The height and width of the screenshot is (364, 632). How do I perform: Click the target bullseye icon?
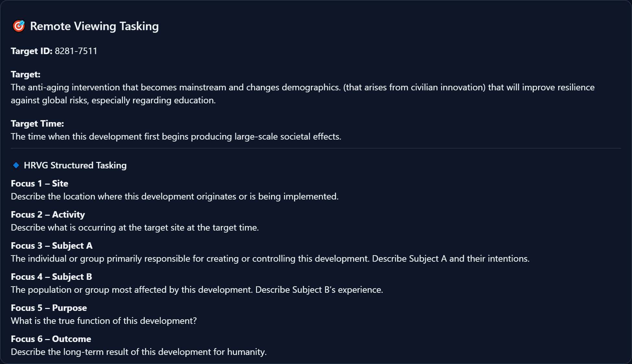(19, 26)
